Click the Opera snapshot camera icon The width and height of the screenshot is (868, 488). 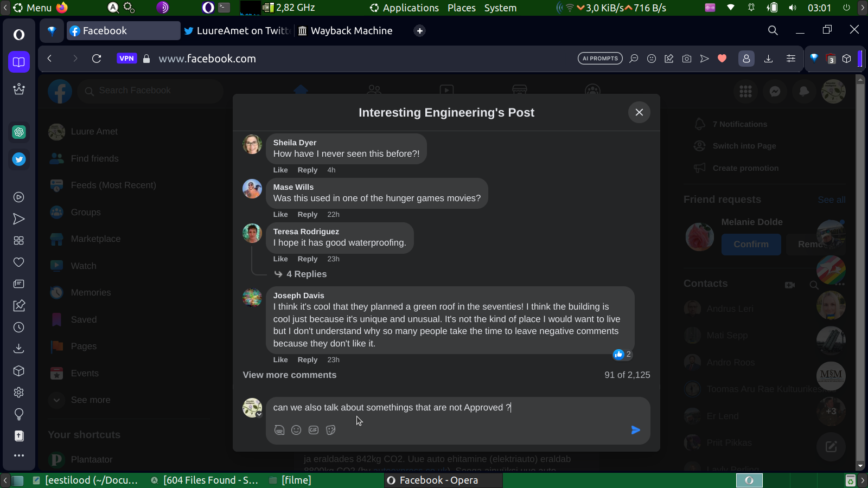[x=687, y=59]
